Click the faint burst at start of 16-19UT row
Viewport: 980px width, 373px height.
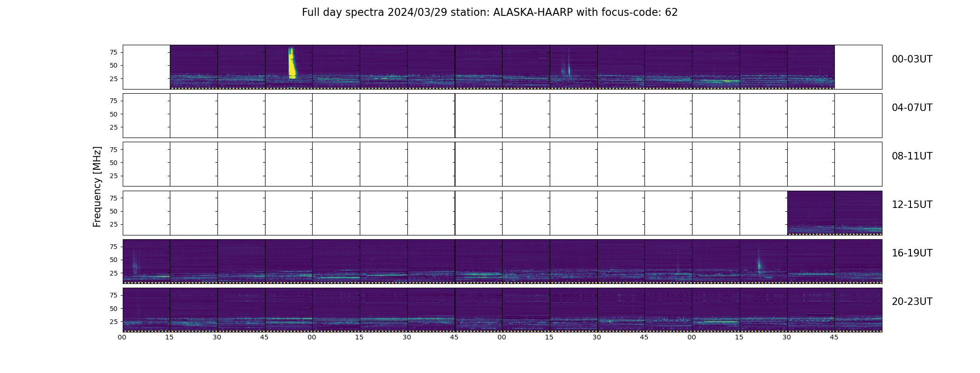[x=135, y=262]
